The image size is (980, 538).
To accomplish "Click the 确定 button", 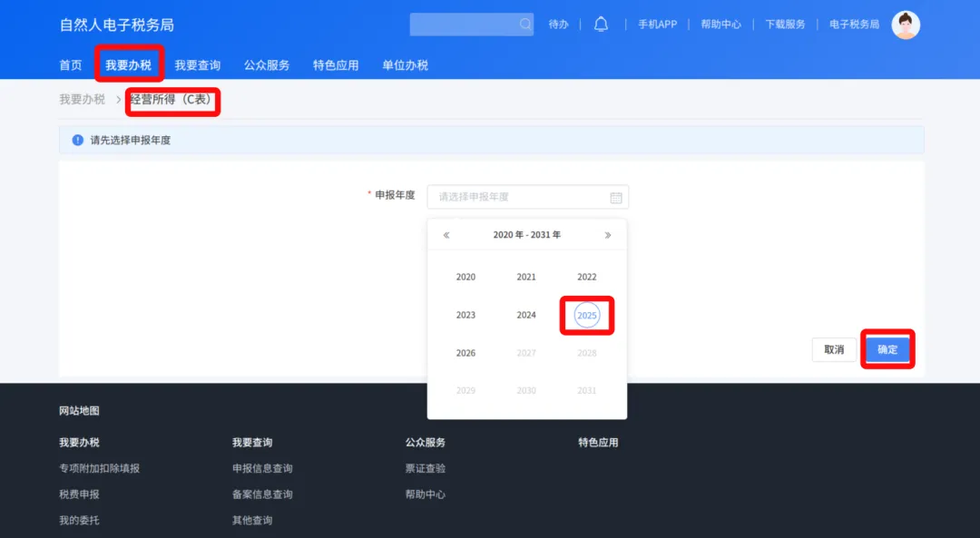I will click(887, 349).
